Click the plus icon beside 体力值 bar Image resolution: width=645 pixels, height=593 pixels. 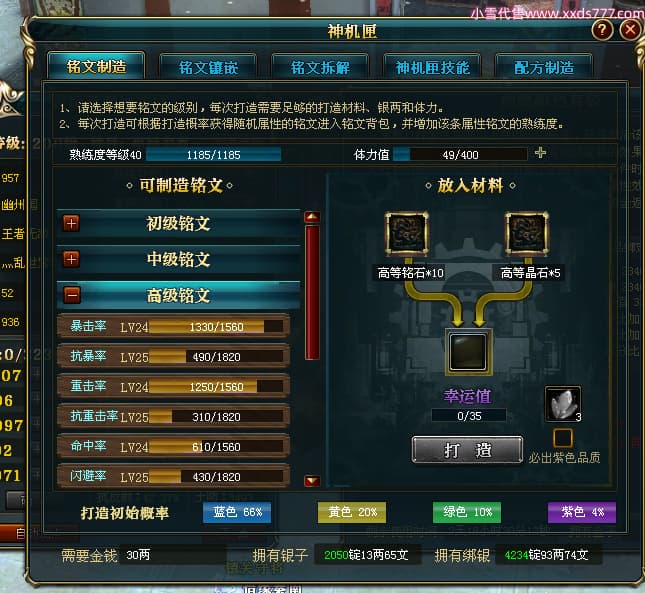540,153
